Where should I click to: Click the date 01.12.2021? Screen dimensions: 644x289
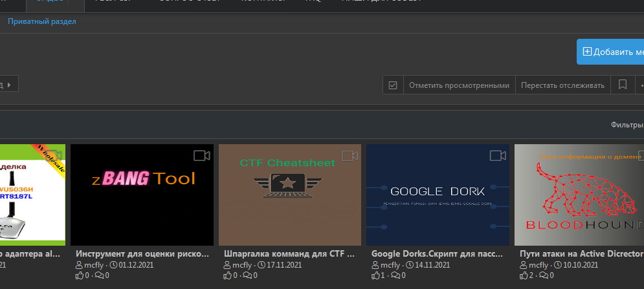(136, 265)
